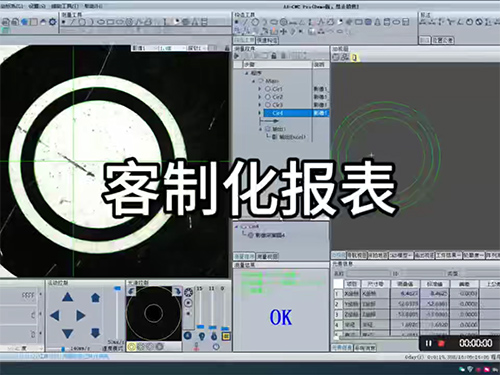Open the third menu in the menu bar
The width and height of the screenshot is (500, 375).
65,6
